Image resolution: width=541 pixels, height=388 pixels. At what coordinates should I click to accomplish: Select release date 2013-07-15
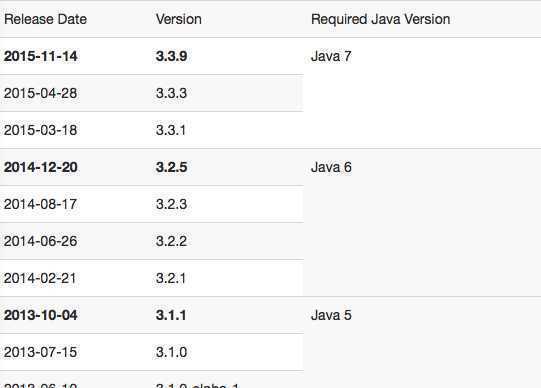click(40, 352)
